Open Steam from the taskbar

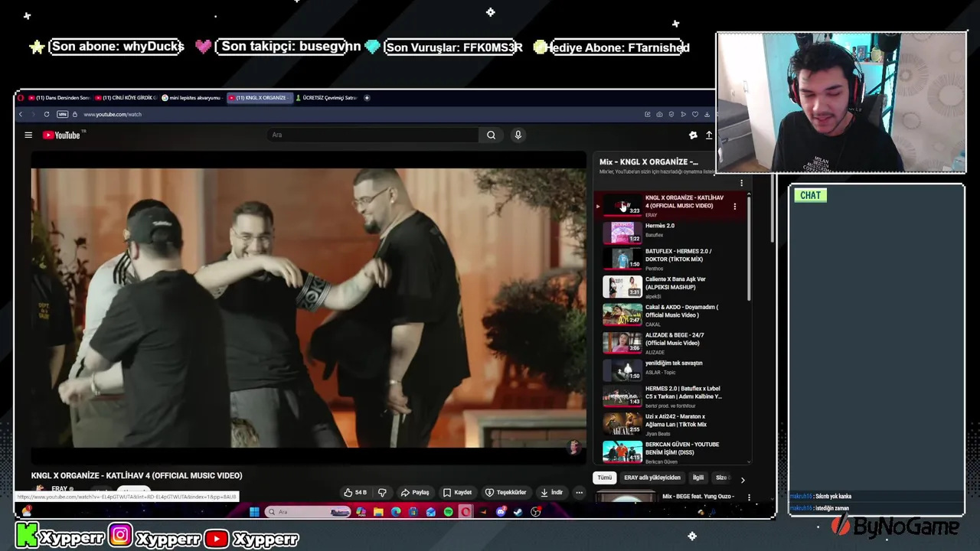click(518, 512)
